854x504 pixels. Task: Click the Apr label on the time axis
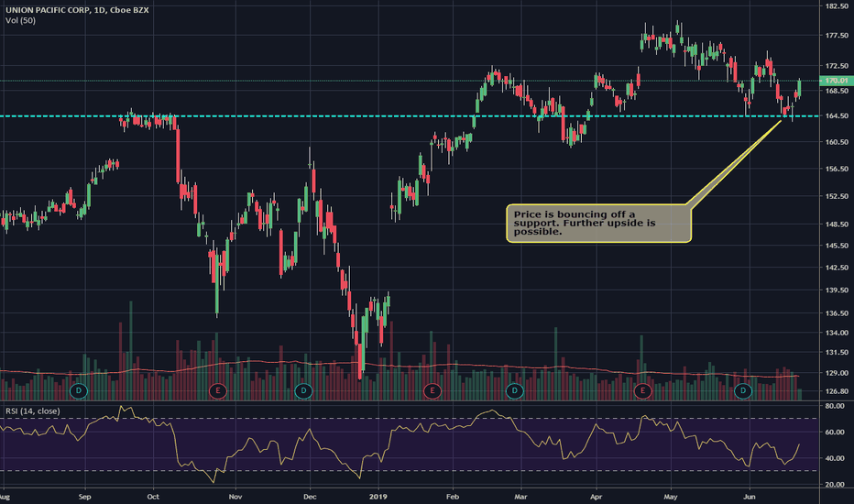pyautogui.click(x=597, y=497)
